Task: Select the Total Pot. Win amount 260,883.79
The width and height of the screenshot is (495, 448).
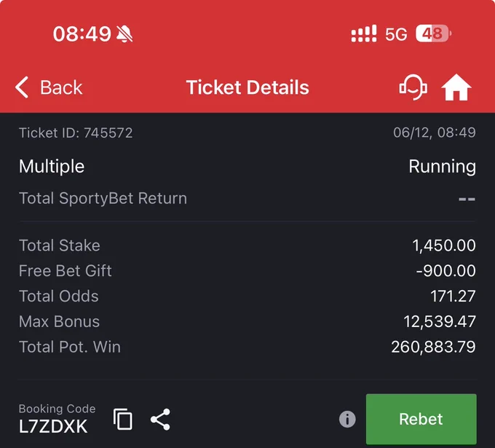Action: [x=433, y=347]
